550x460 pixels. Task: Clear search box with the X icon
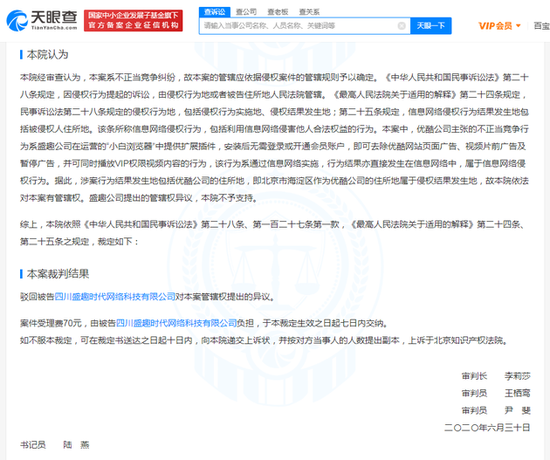pos(402,26)
